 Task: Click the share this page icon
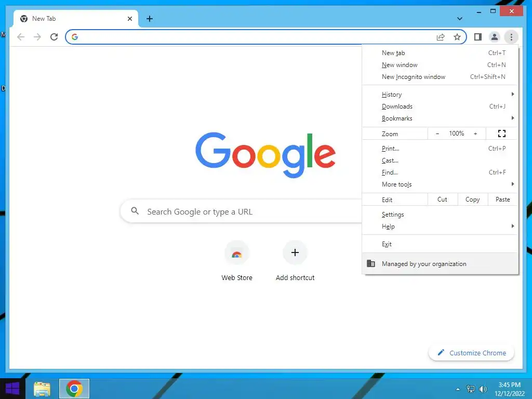point(441,37)
